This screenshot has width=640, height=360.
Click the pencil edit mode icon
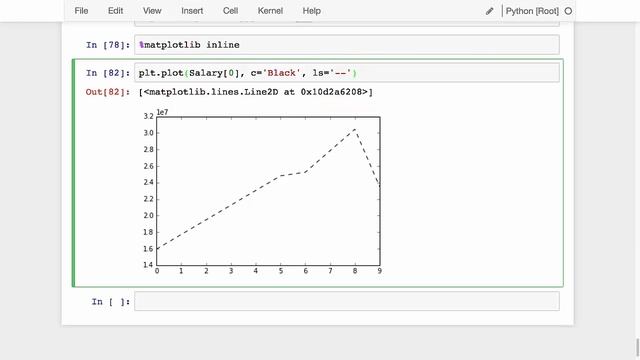tap(489, 11)
